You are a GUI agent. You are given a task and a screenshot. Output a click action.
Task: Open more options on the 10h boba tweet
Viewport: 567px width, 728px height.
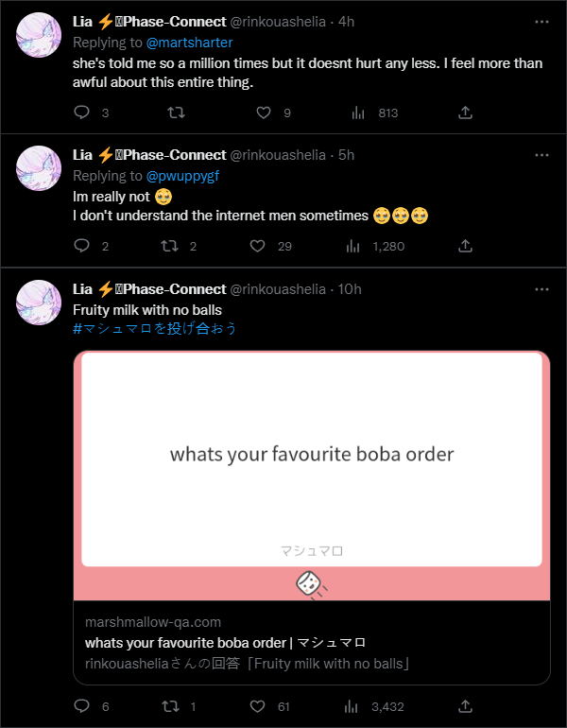[541, 289]
